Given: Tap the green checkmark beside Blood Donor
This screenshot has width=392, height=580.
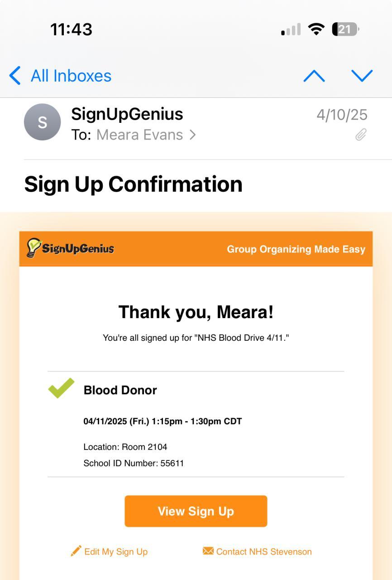Looking at the screenshot, I should pos(61,388).
